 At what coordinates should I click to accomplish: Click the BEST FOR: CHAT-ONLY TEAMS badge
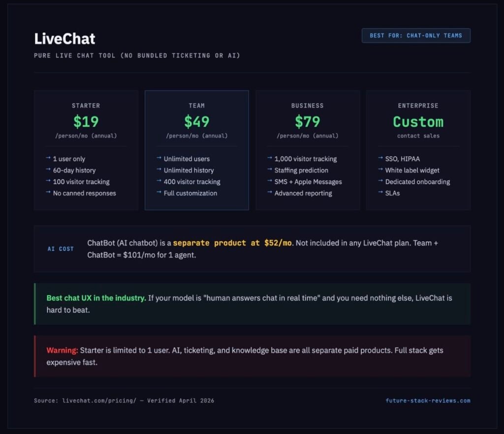(x=416, y=35)
